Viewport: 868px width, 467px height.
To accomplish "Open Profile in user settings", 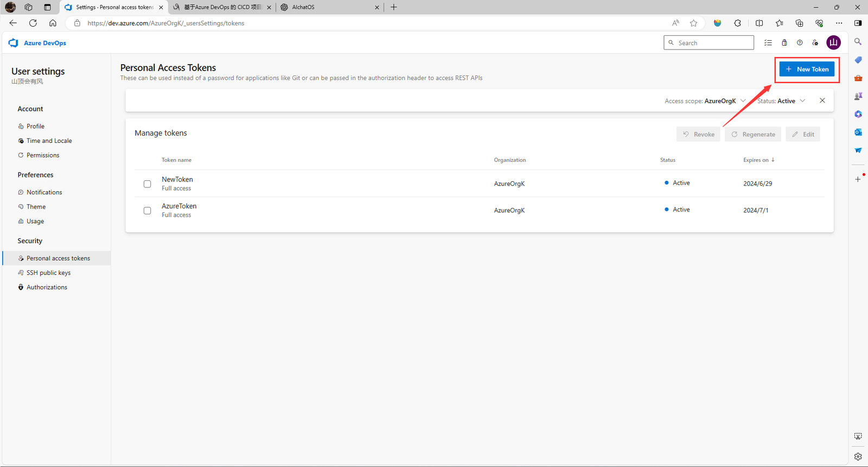I will (x=35, y=126).
